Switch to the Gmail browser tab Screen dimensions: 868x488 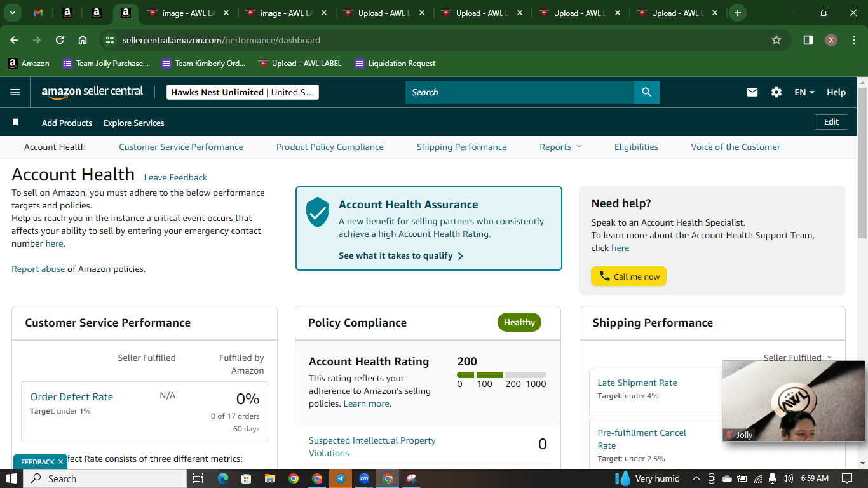coord(38,13)
